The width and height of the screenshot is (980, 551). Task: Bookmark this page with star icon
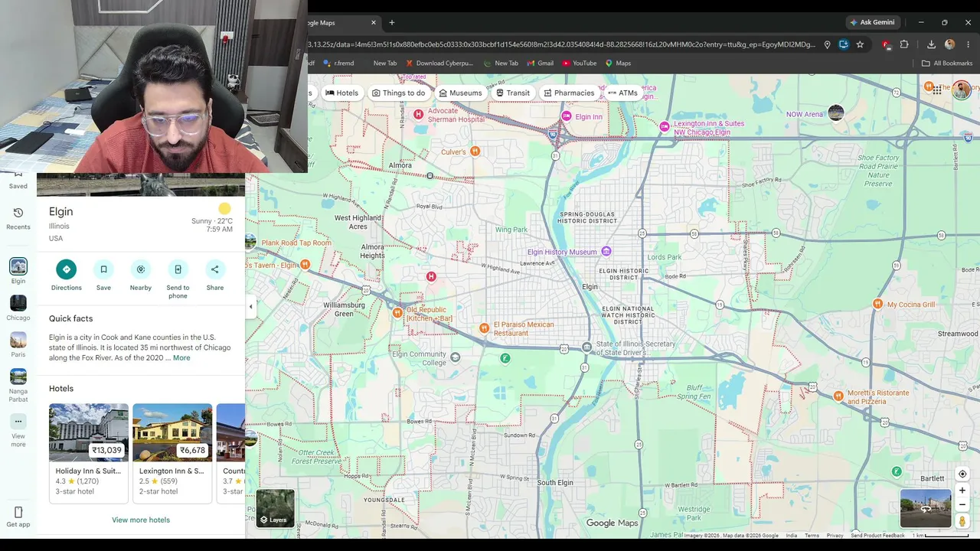[860, 44]
